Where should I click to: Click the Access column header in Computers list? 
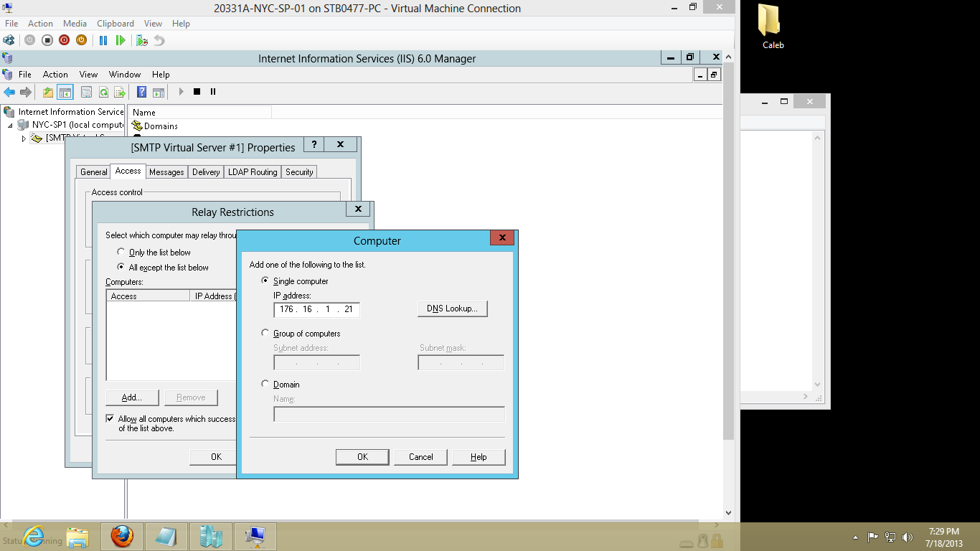pyautogui.click(x=149, y=296)
